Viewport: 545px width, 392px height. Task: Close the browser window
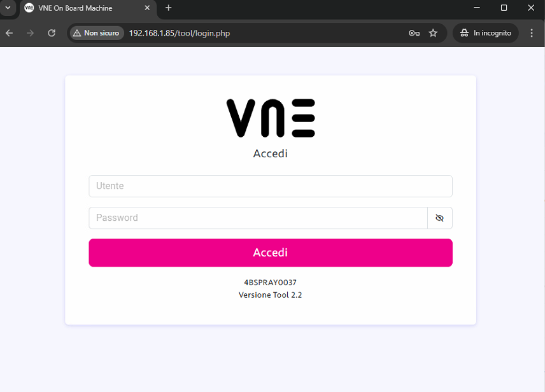pyautogui.click(x=531, y=8)
